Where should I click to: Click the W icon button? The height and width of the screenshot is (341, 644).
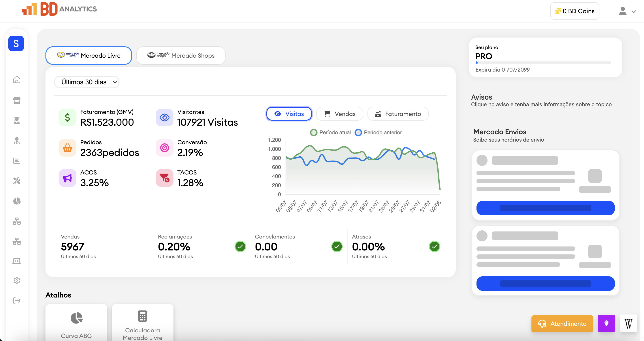click(629, 324)
